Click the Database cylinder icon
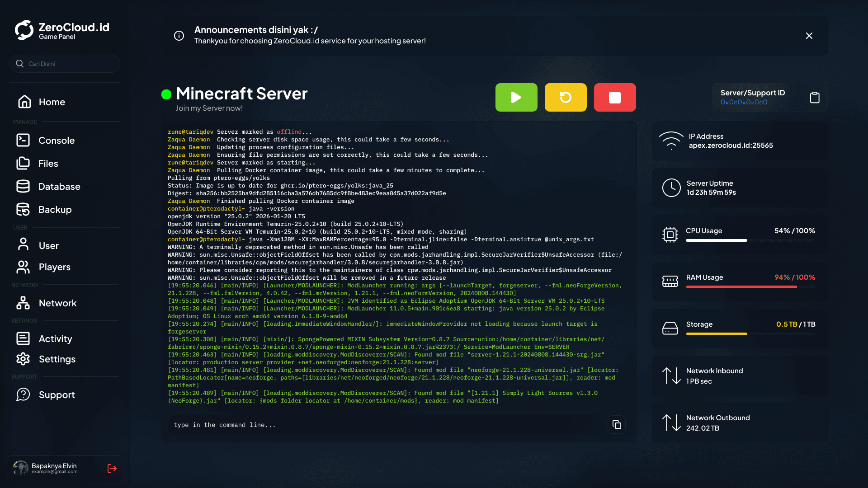 23,186
